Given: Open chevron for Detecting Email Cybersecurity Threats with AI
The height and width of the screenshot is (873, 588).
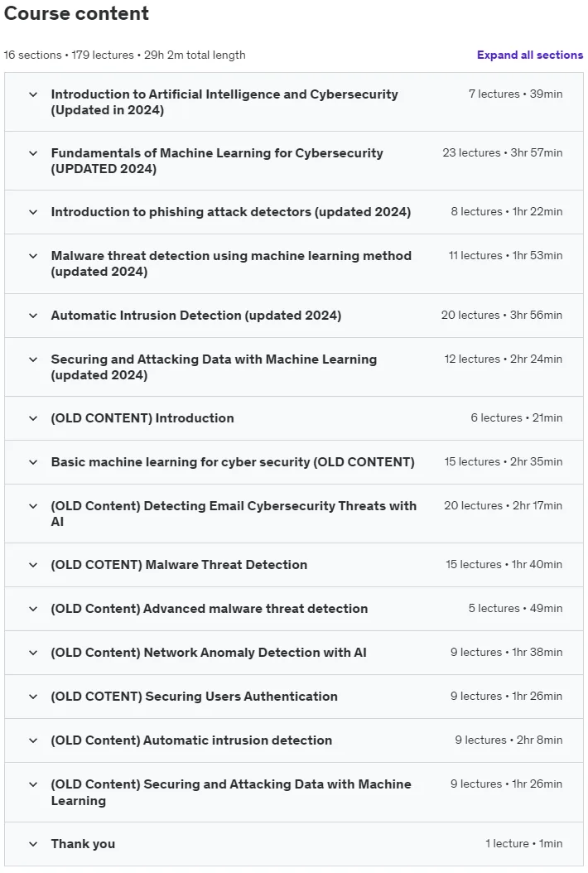Looking at the screenshot, I should pos(33,506).
